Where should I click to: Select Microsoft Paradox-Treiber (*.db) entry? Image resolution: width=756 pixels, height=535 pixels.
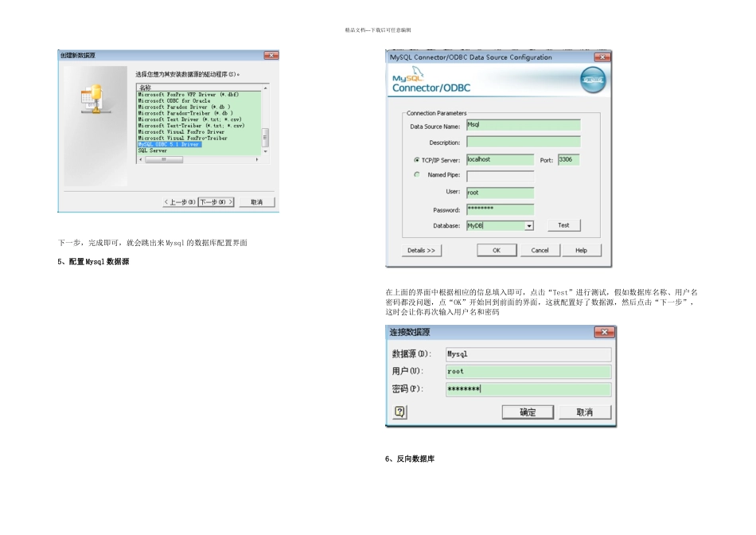click(x=185, y=113)
